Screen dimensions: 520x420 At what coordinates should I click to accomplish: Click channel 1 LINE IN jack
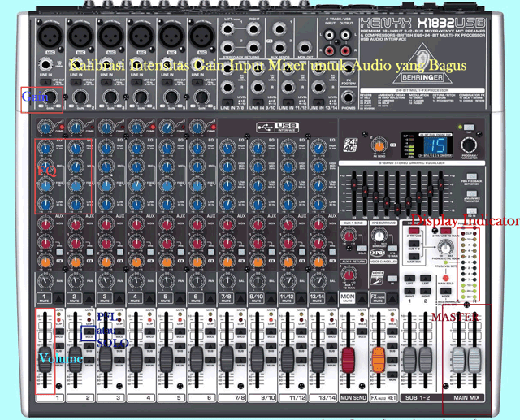coord(45,64)
